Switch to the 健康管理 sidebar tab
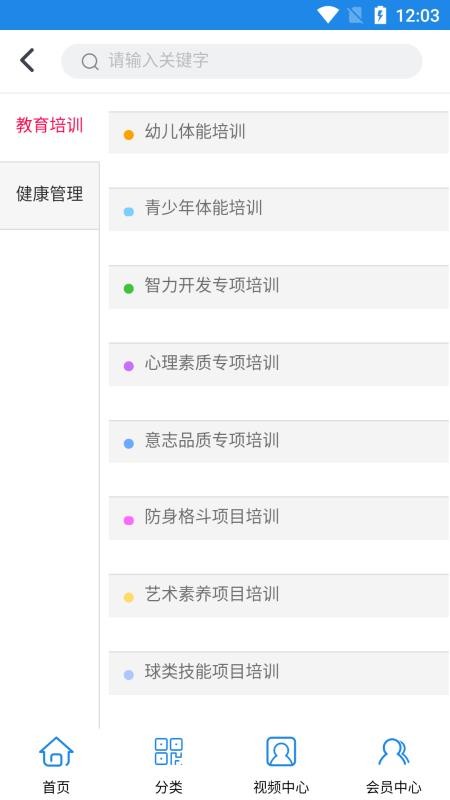This screenshot has height=800, width=450. point(49,195)
